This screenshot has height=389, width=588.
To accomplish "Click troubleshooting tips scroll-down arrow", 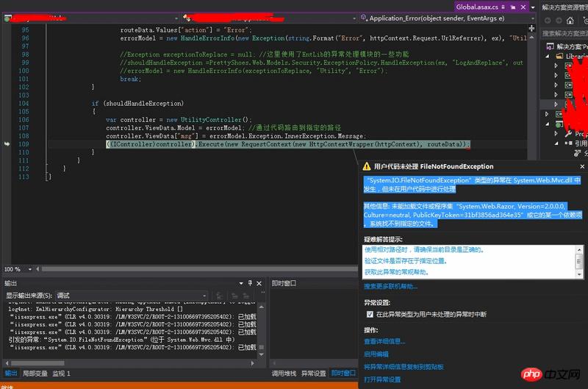I will [579, 274].
